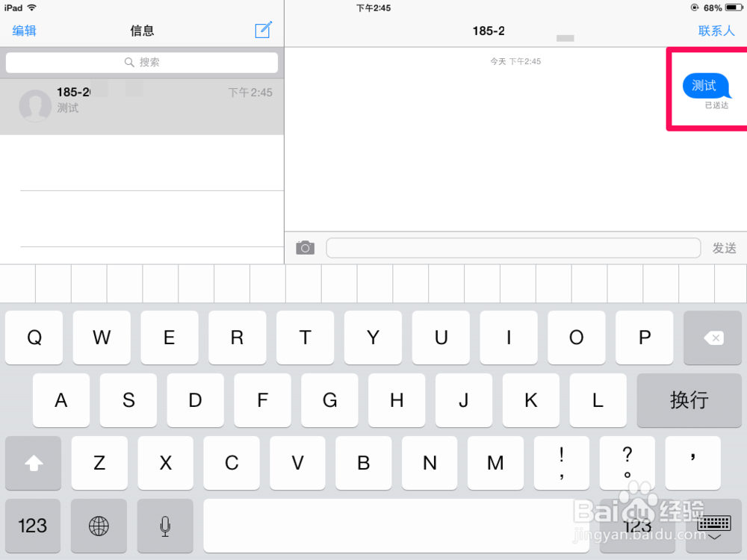Switch keyboards using the globe key
This screenshot has width=747, height=560.
(99, 526)
